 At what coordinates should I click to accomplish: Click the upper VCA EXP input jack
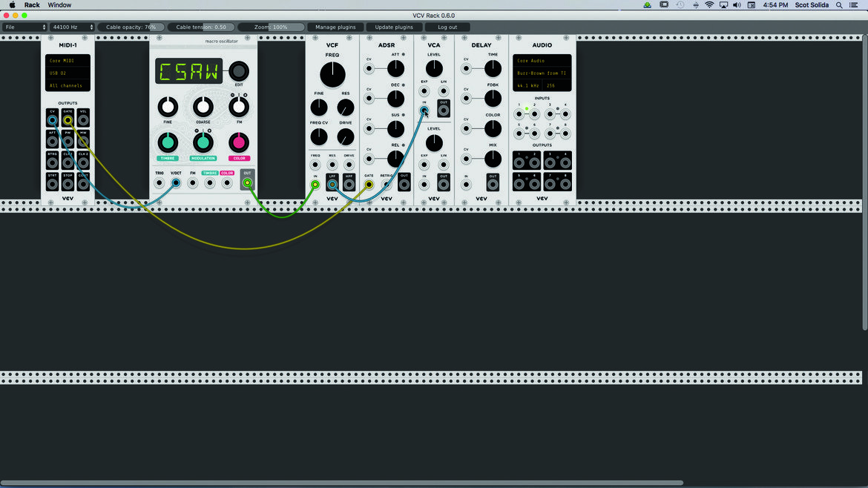[424, 90]
